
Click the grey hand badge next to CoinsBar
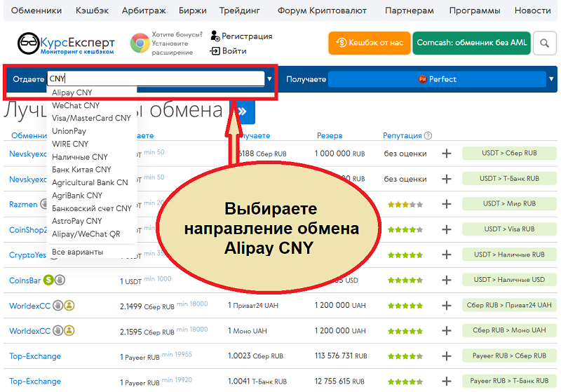pyautogui.click(x=60, y=280)
